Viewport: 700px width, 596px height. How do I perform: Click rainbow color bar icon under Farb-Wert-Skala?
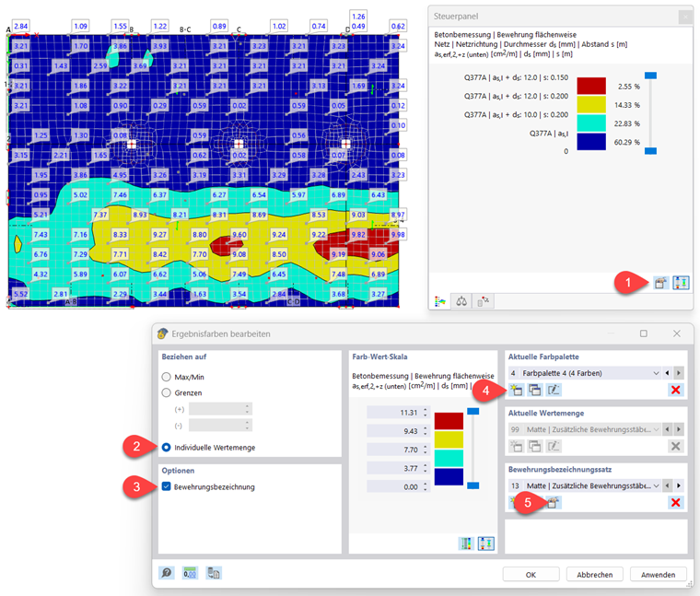pyautogui.click(x=466, y=543)
